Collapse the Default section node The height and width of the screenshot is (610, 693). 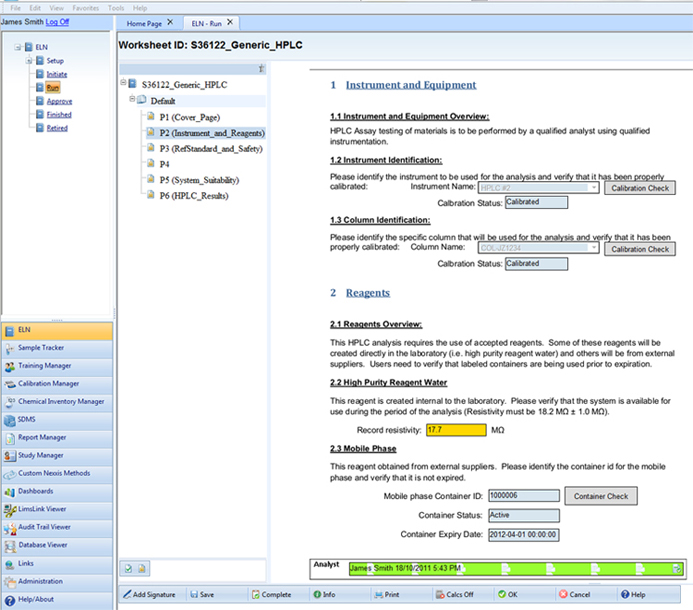click(x=132, y=99)
